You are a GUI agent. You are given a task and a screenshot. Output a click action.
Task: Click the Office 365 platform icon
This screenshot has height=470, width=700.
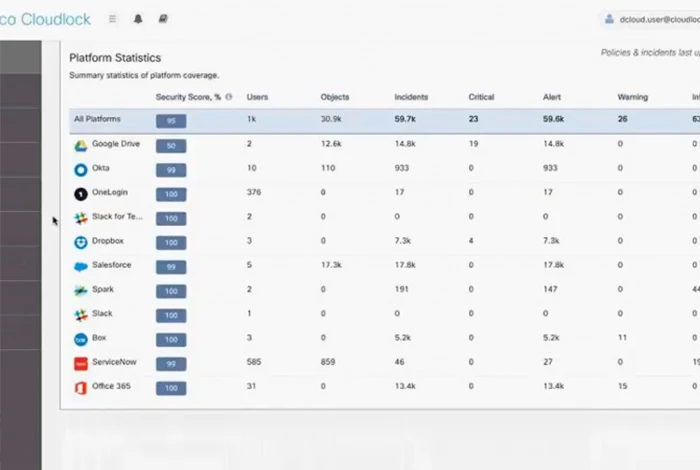(x=81, y=388)
